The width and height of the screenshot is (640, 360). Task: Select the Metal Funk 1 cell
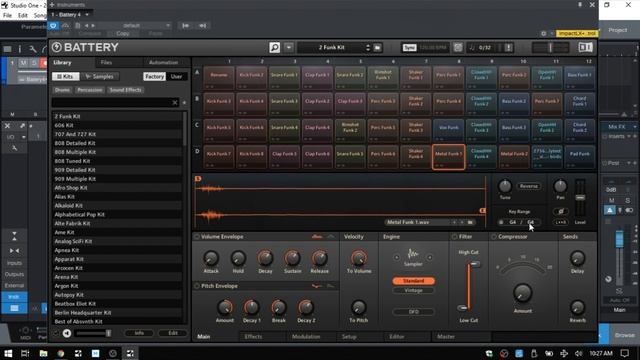(x=448, y=157)
